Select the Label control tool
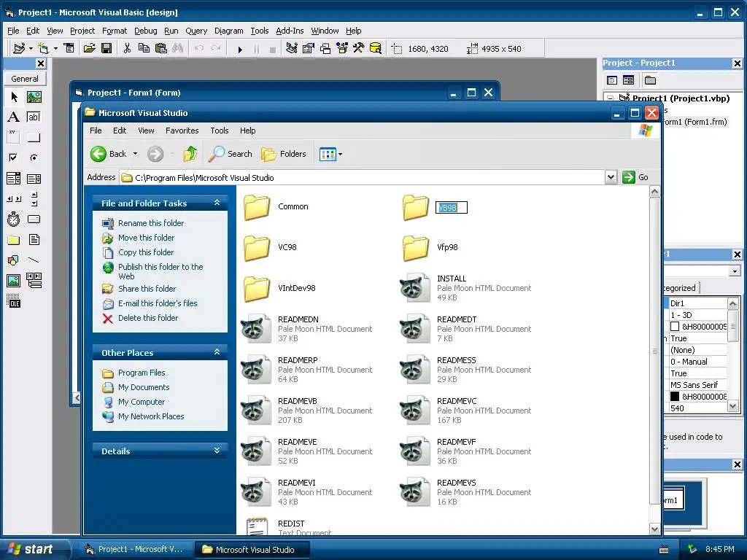The height and width of the screenshot is (560, 747). (14, 117)
